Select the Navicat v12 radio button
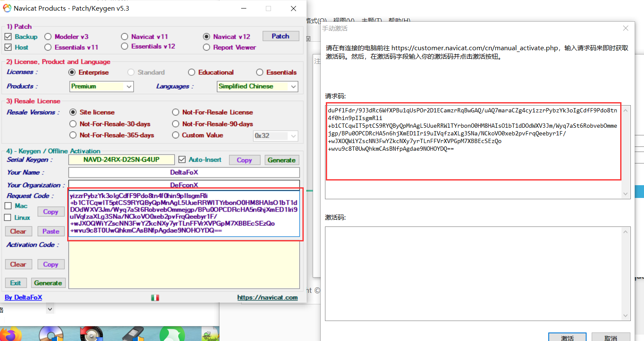Viewport: 644px width, 341px height. 207,37
